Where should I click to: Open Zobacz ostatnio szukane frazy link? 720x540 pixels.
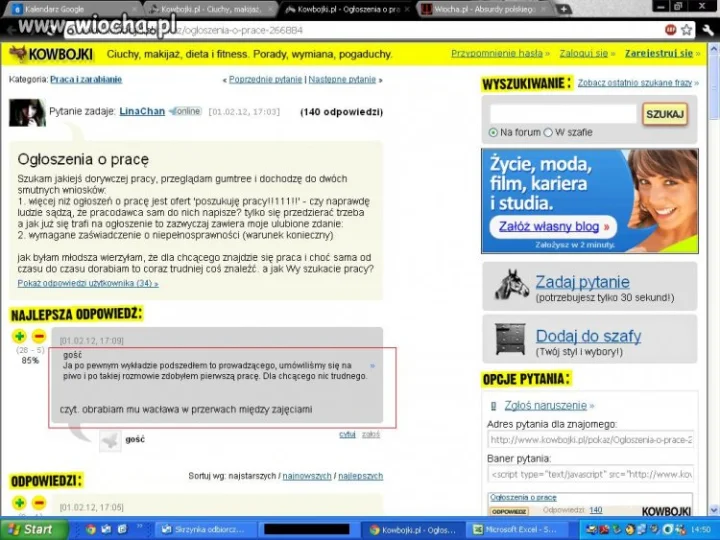[x=635, y=83]
